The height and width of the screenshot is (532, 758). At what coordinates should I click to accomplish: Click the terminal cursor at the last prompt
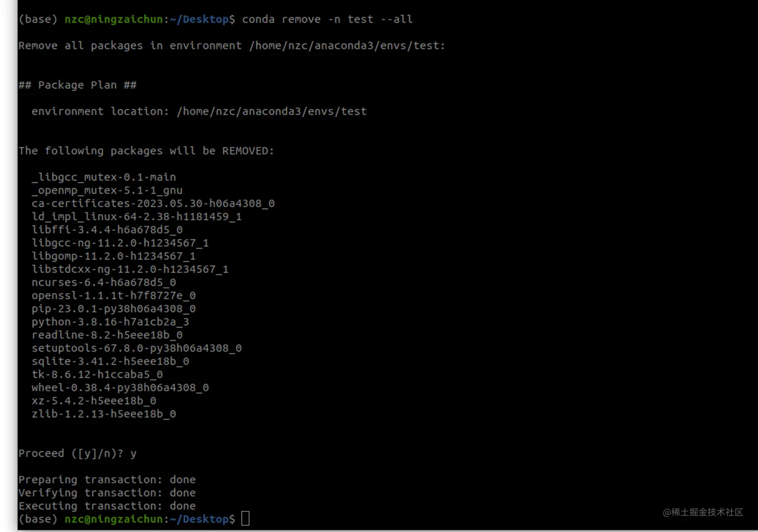(245, 518)
